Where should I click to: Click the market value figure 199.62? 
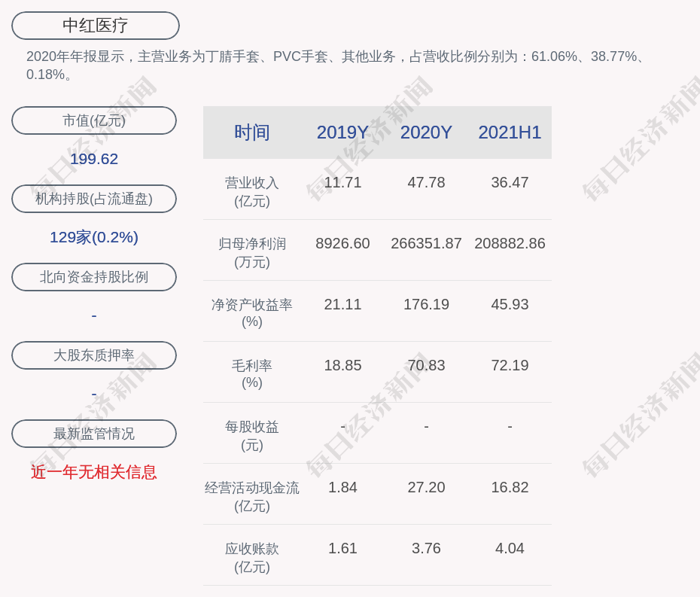click(94, 159)
